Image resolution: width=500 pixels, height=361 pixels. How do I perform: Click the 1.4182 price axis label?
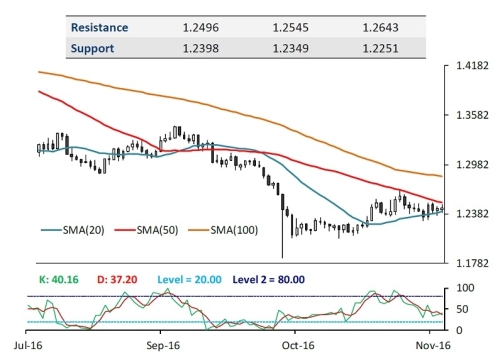click(472, 66)
